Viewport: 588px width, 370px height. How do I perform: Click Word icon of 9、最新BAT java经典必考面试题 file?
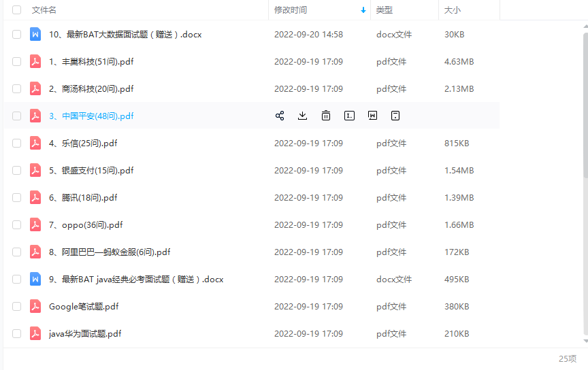[35, 280]
